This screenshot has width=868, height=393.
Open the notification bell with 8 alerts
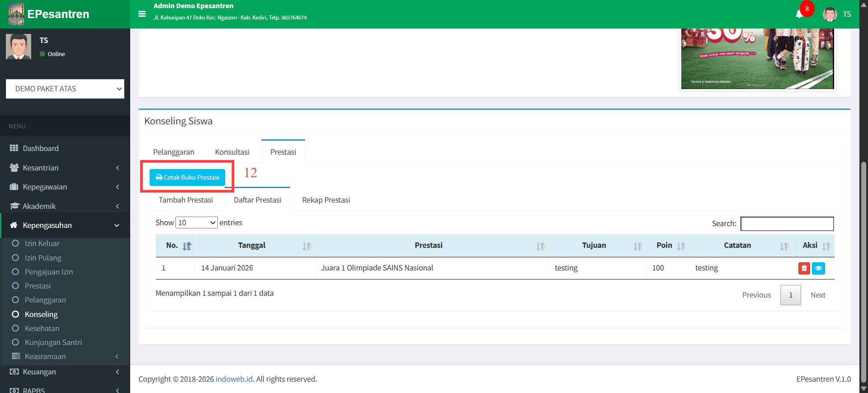pos(800,14)
